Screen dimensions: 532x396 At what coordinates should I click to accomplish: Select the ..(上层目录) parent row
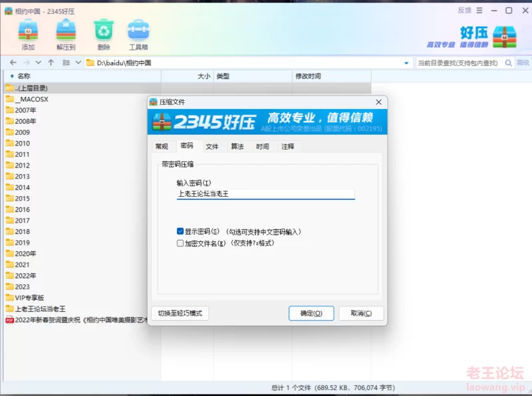[188, 88]
